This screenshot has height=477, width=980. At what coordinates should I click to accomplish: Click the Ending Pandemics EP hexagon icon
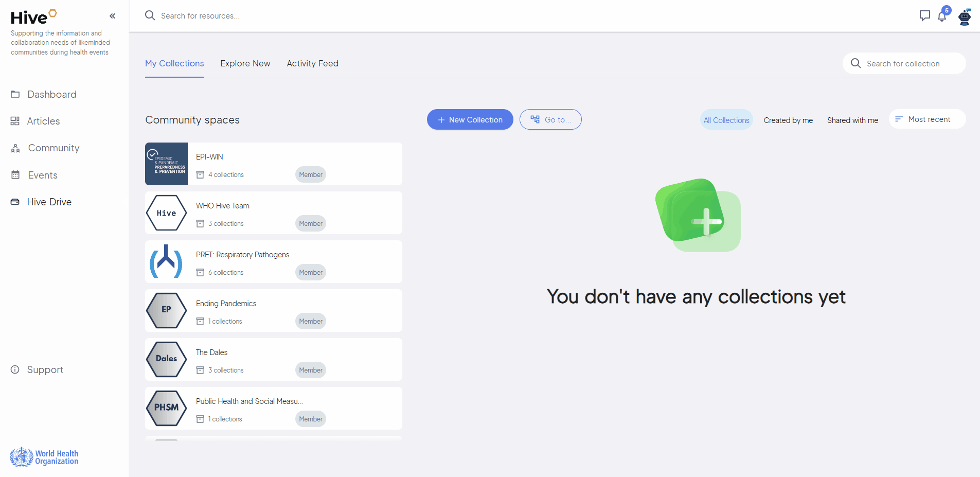[166, 310]
